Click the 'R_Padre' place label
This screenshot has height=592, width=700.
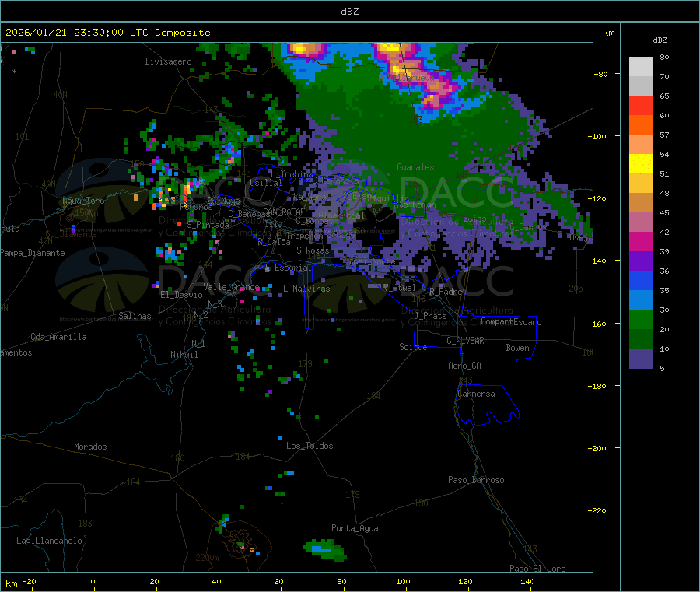446,292
